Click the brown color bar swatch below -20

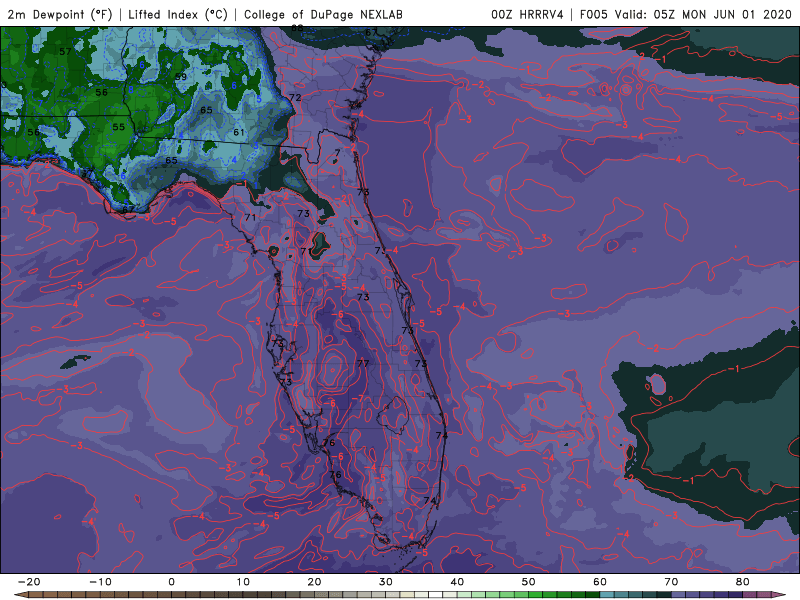tap(36, 595)
